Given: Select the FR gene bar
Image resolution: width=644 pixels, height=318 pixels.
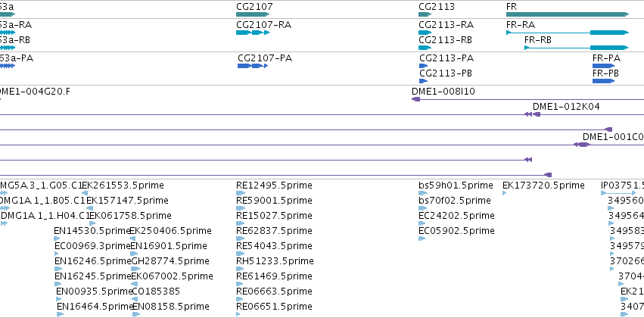Looking at the screenshot, I should (568, 14).
